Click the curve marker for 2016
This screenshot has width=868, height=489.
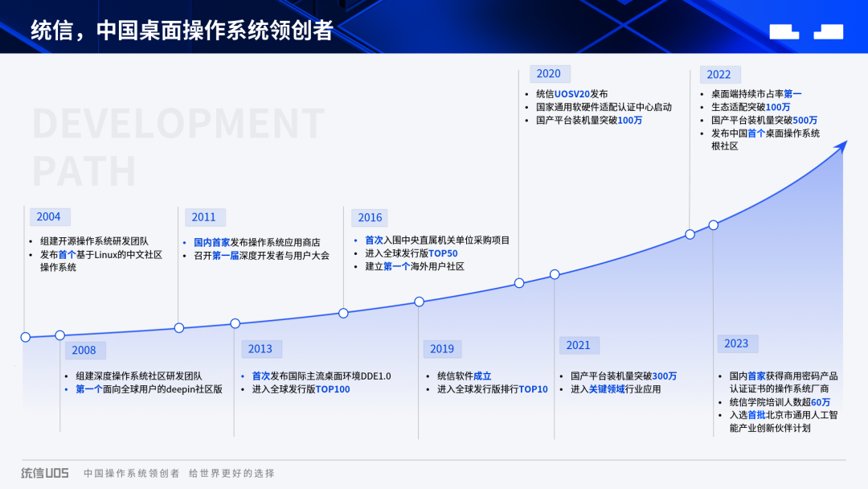coord(344,314)
